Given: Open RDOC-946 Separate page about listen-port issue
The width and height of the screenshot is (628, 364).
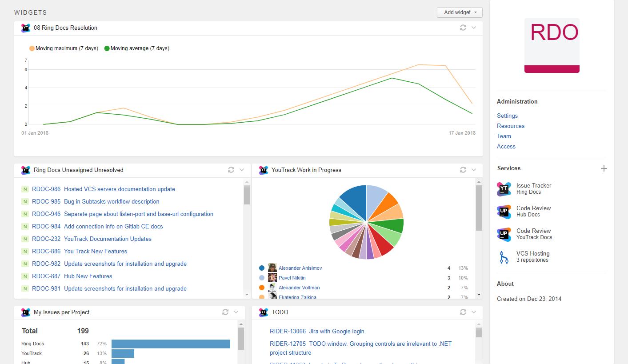Looking at the screenshot, I should pos(123,214).
